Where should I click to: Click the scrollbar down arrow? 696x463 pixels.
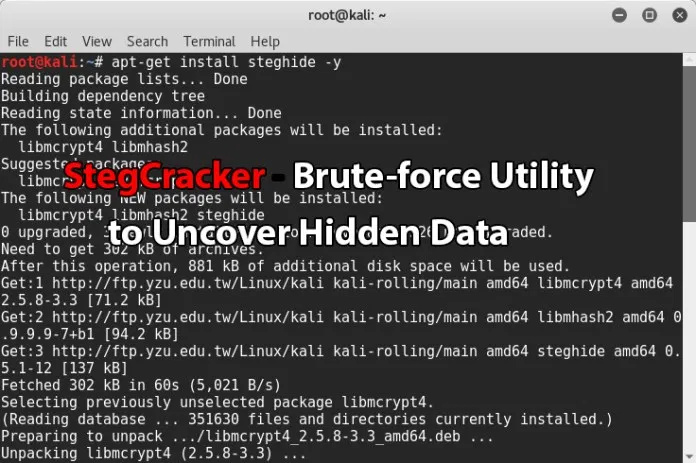point(689,456)
